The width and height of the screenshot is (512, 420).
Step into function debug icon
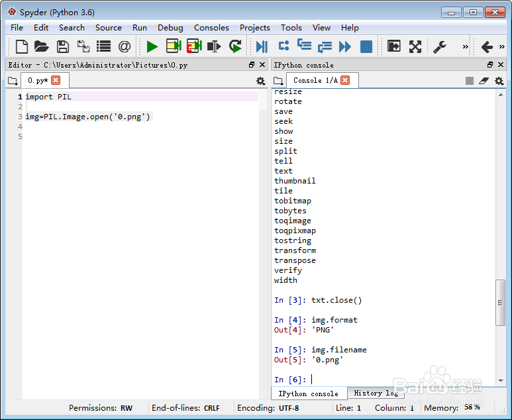(304, 45)
